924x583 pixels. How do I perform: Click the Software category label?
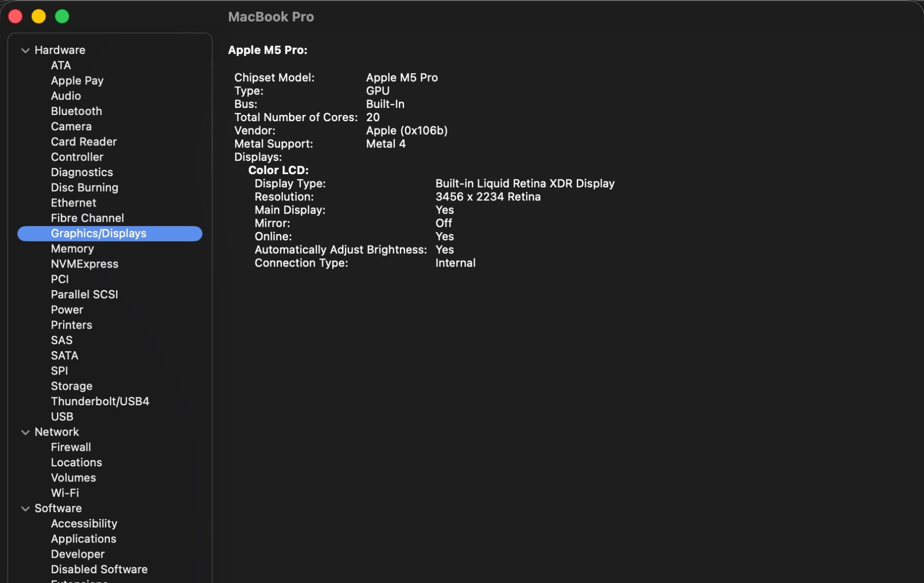point(58,509)
